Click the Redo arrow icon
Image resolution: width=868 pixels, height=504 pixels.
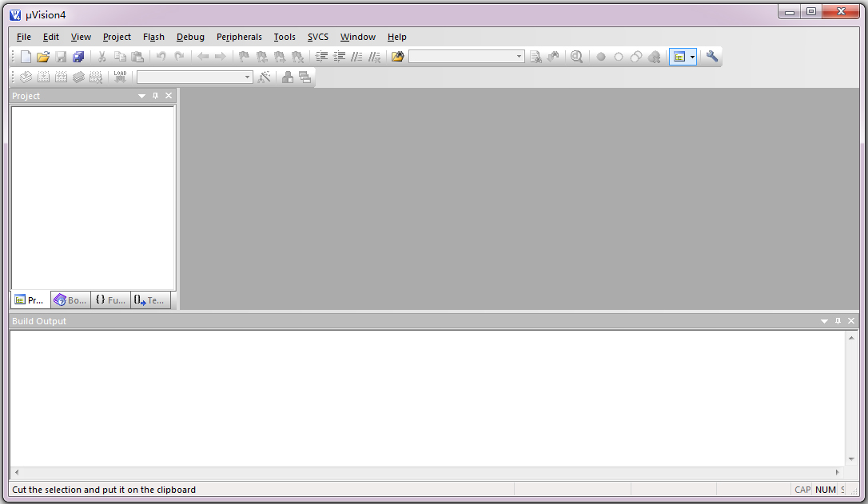[x=179, y=57]
